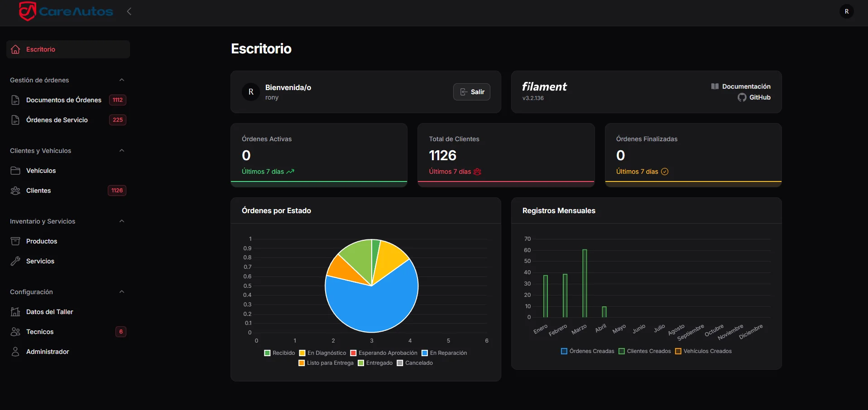This screenshot has height=410, width=868.
Task: Collapse the Clientes y Vehículos group
Action: point(121,151)
